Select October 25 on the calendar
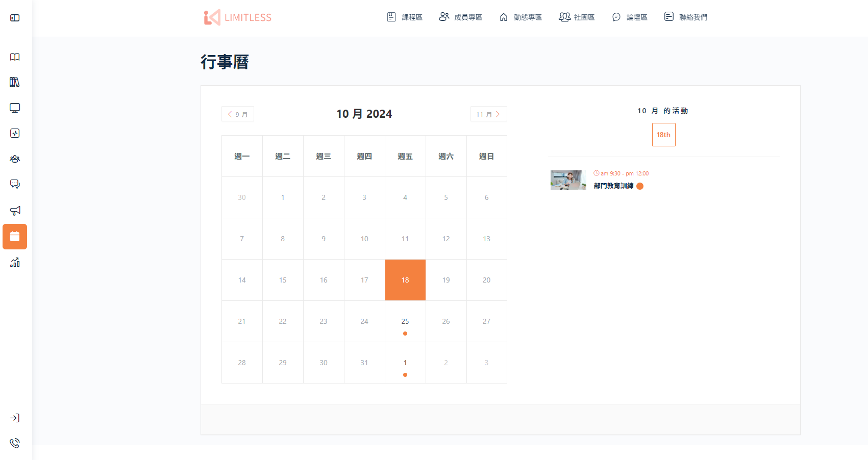Image resolution: width=868 pixels, height=460 pixels. 405,321
